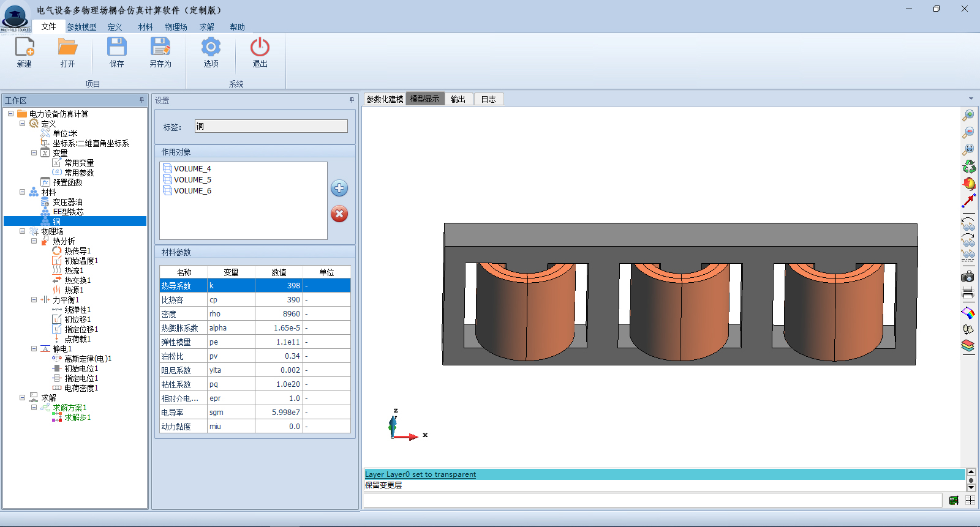Click the log scrollbar down arrow

pos(971,487)
